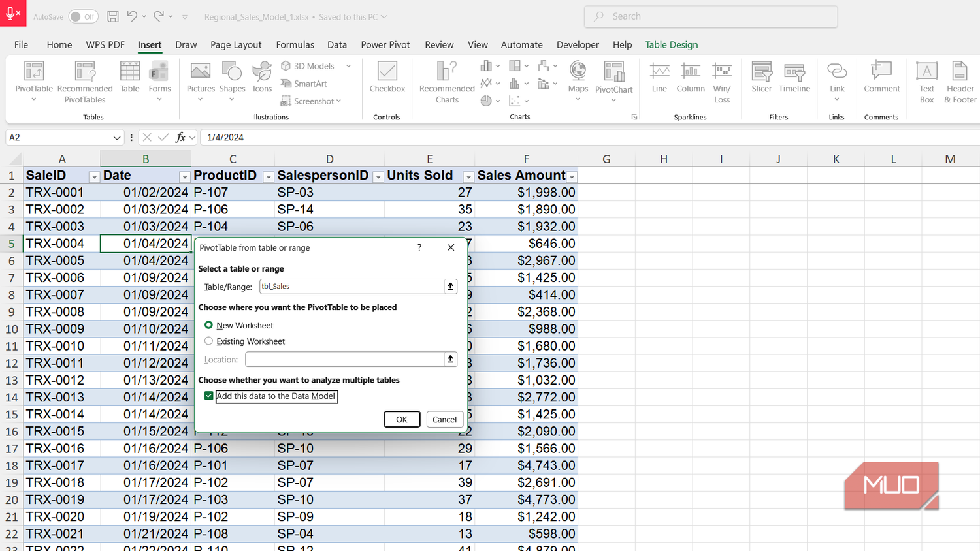
Task: Insert a Table from the ribbon
Action: 129,77
